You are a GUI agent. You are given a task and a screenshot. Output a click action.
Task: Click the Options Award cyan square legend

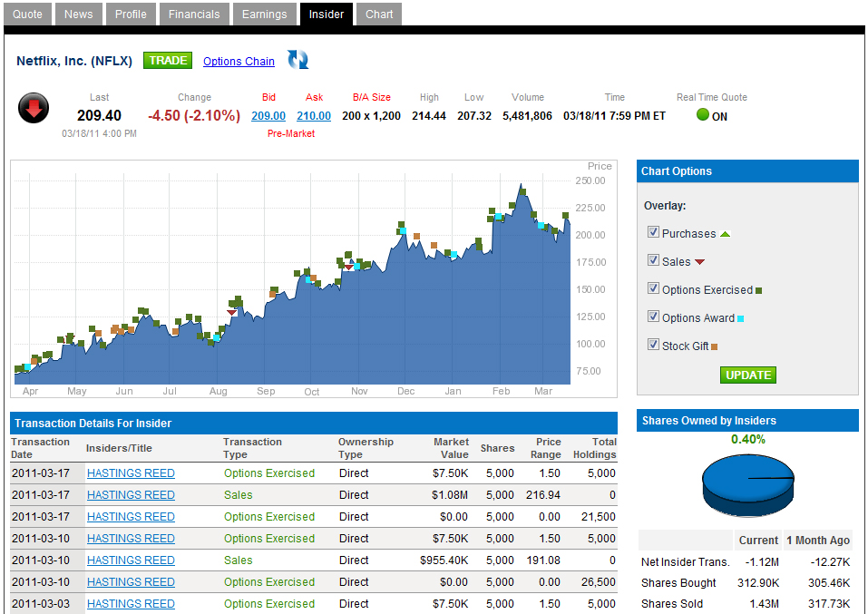click(741, 319)
